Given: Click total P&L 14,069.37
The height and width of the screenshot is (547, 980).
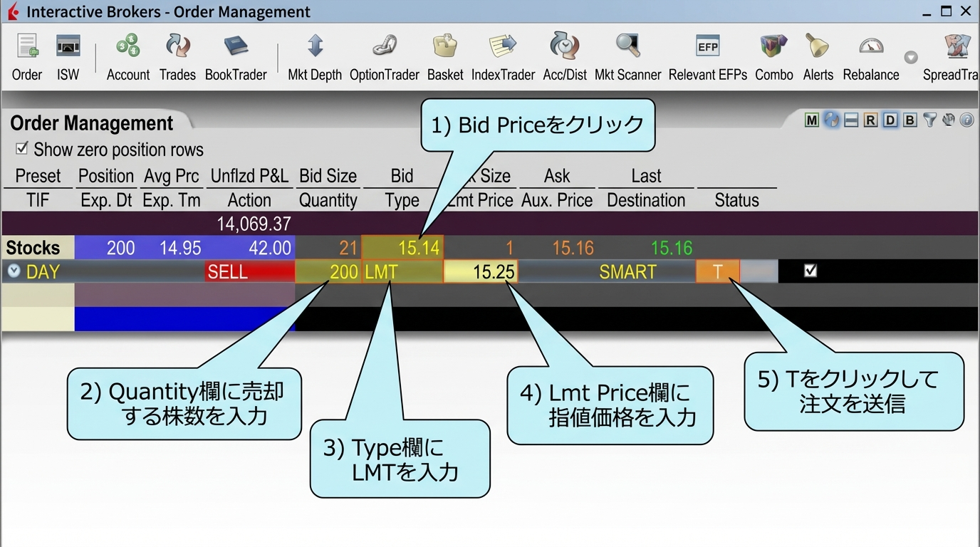Looking at the screenshot, I should point(254,224).
